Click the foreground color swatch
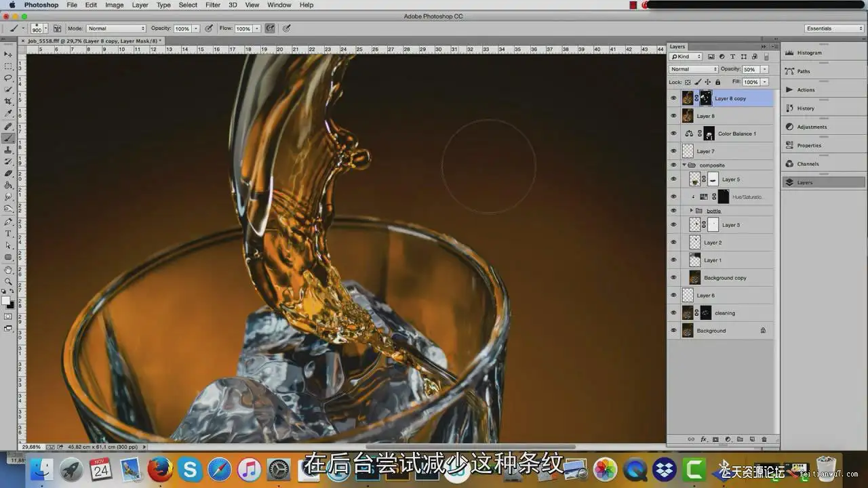The image size is (868, 488). (x=5, y=300)
